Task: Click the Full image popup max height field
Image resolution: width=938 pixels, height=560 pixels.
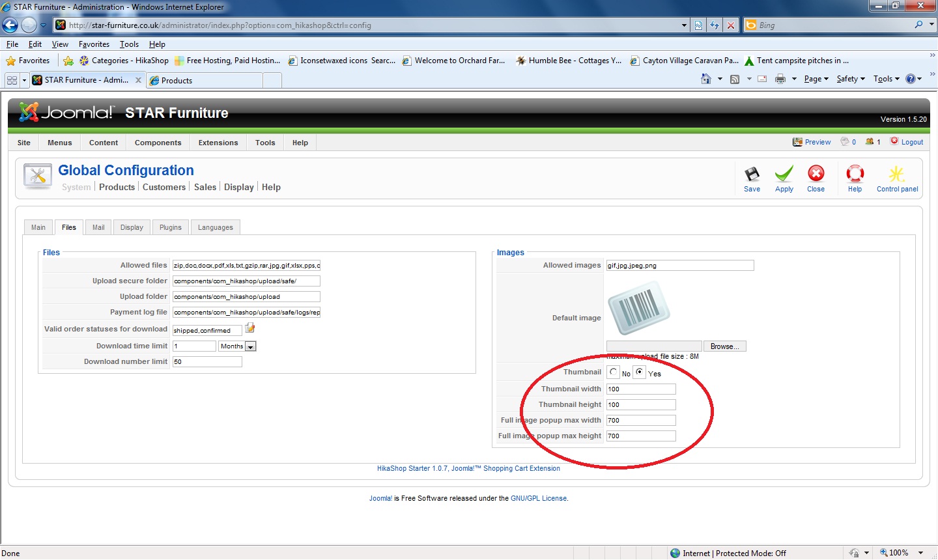Action: tap(641, 436)
